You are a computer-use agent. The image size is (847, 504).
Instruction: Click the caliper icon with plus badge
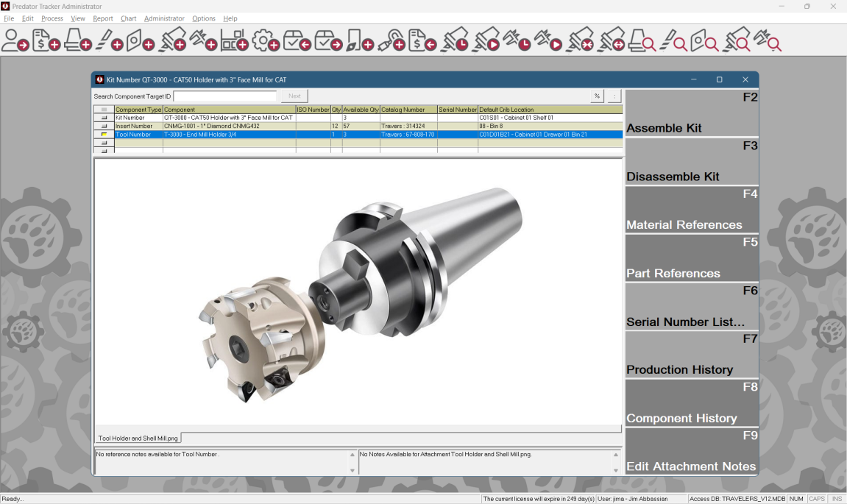(203, 41)
